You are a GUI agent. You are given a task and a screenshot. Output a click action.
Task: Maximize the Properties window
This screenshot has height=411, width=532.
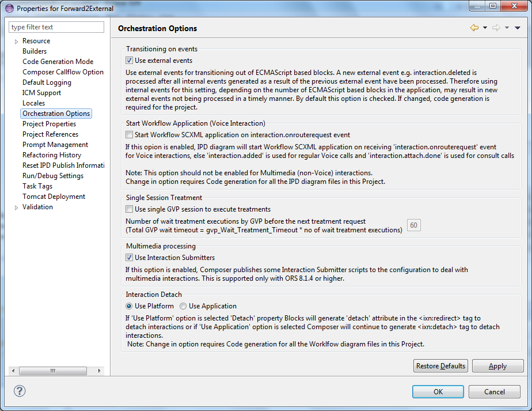pyautogui.click(x=493, y=6)
